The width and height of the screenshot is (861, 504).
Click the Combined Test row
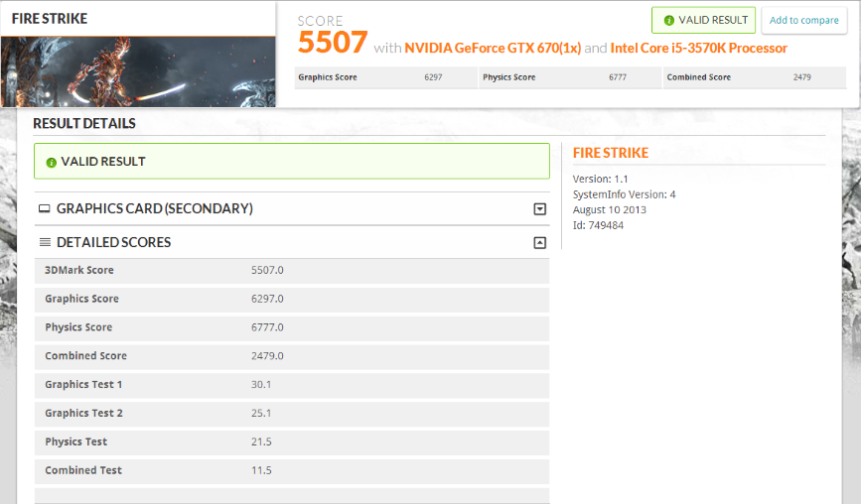[x=291, y=471]
